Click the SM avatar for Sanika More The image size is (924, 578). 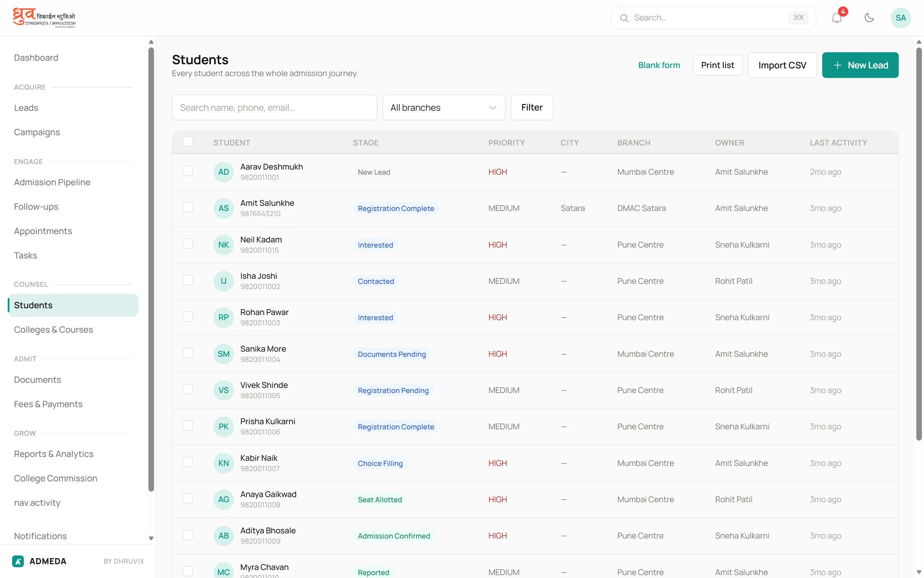tap(223, 354)
